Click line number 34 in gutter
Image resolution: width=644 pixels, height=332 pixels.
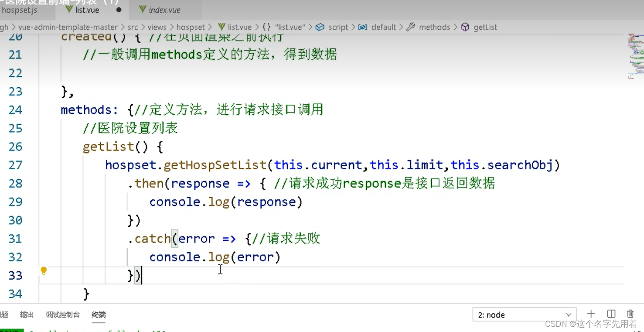pos(15,294)
